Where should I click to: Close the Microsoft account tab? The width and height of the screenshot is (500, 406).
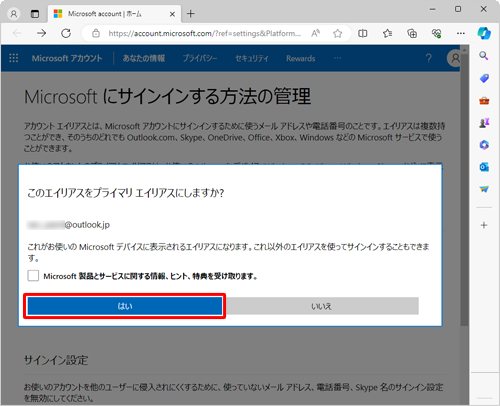(172, 14)
